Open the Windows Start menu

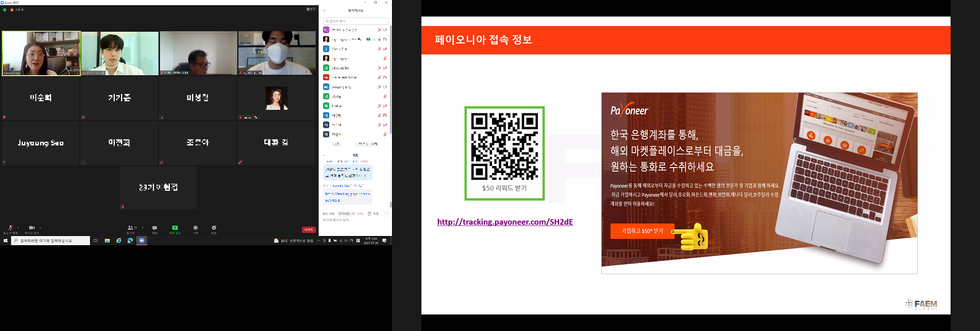[x=6, y=241]
